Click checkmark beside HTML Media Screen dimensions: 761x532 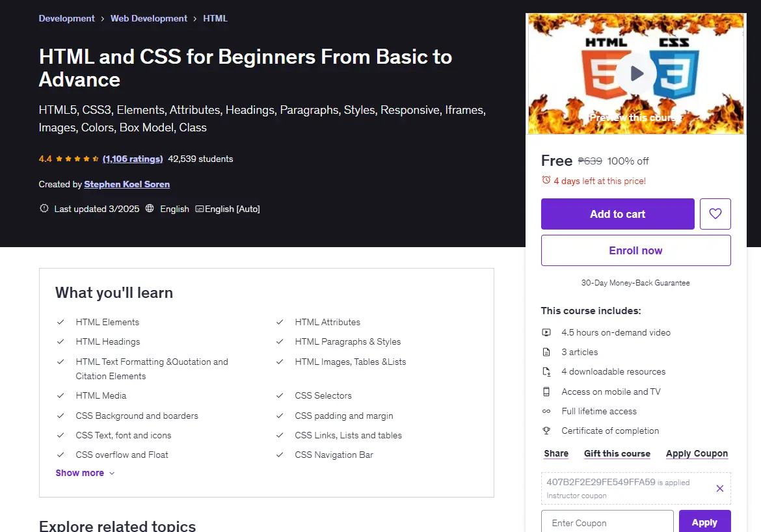pos(60,395)
